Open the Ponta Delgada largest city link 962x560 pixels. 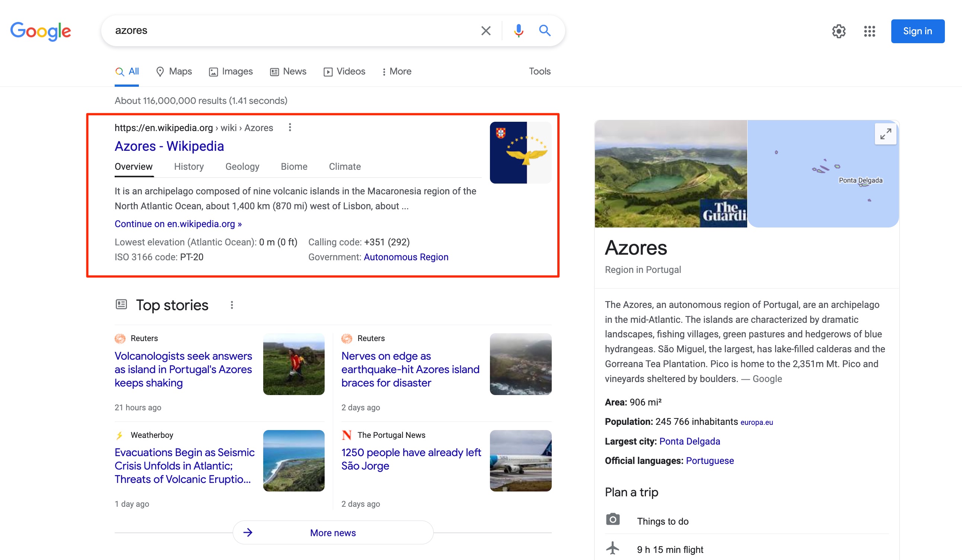tap(689, 442)
